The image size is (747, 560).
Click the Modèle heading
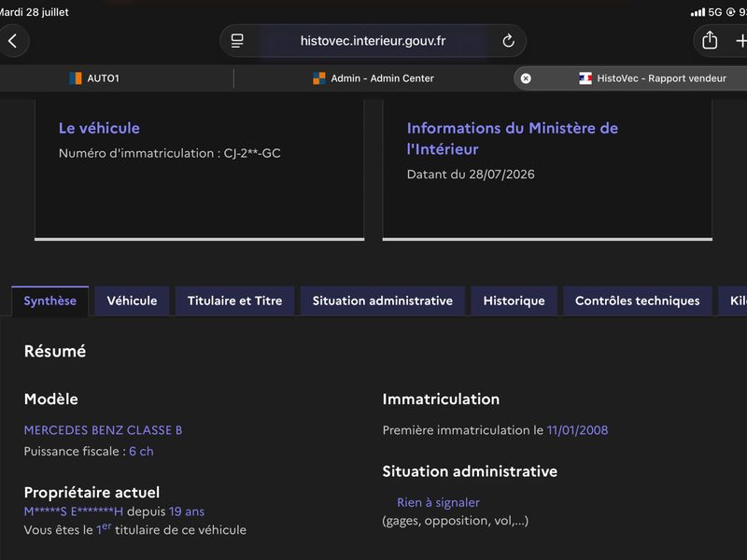tap(51, 399)
